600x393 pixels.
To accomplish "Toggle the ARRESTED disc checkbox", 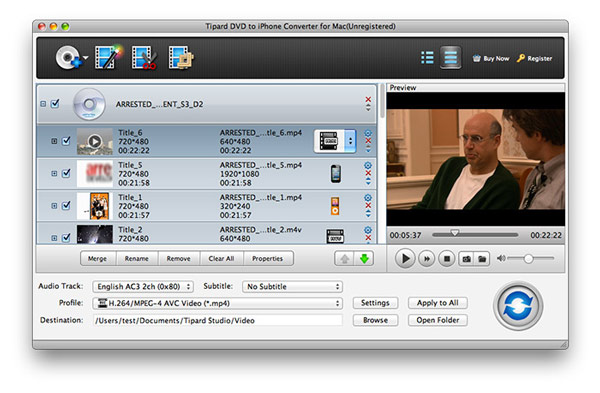I will pyautogui.click(x=55, y=104).
